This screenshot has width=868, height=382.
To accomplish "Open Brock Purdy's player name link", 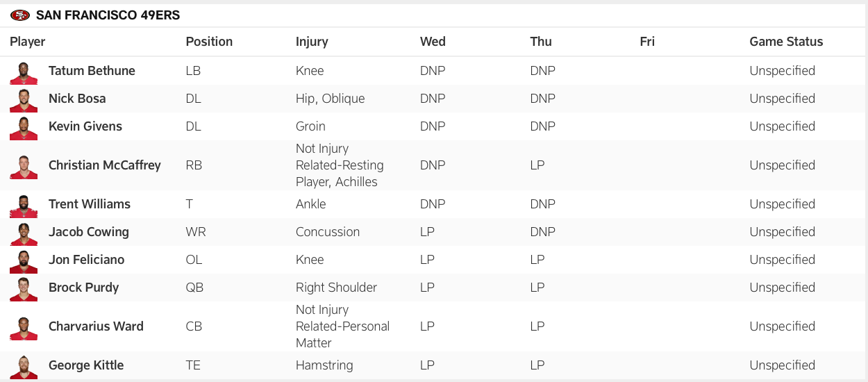I will click(83, 288).
